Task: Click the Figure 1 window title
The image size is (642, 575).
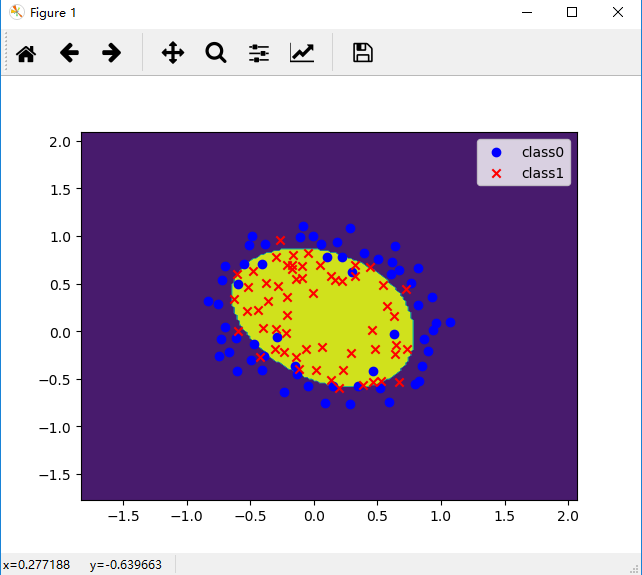Action: [53, 13]
